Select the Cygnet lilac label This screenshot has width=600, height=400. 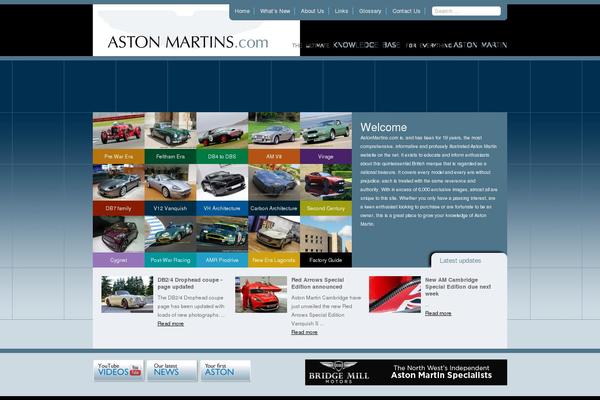119,260
